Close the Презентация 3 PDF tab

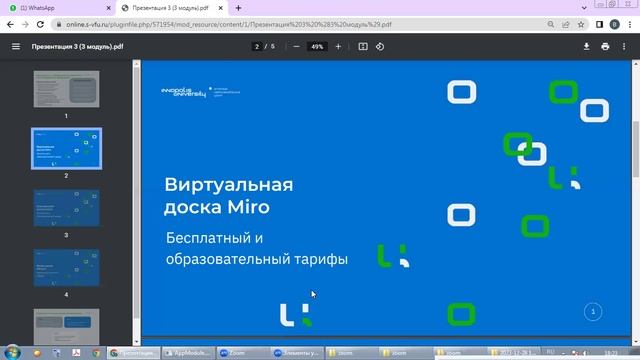coord(220,8)
